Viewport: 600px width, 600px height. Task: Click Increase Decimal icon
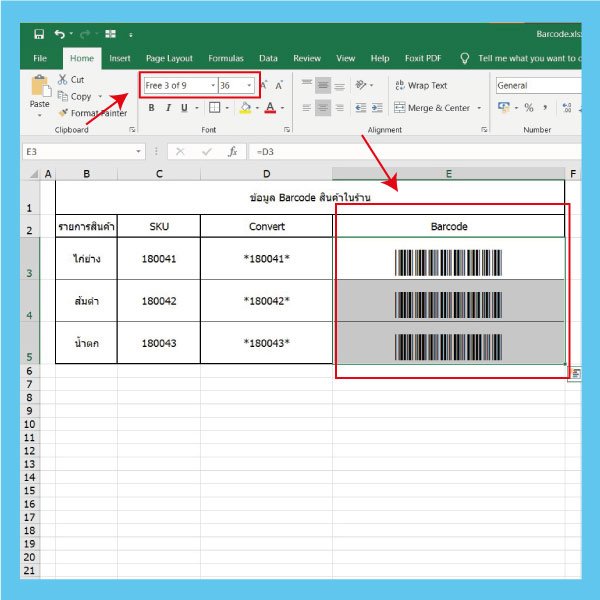(567, 108)
